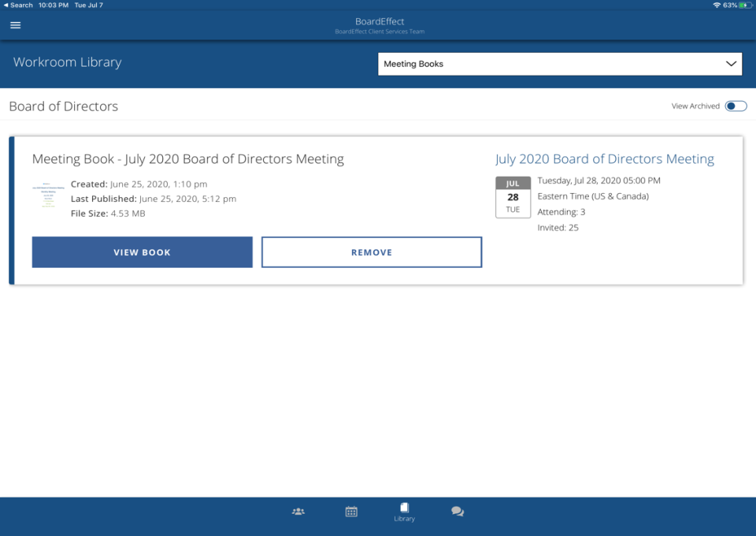Click the REMOVE button
The image size is (756, 536).
[371, 251]
